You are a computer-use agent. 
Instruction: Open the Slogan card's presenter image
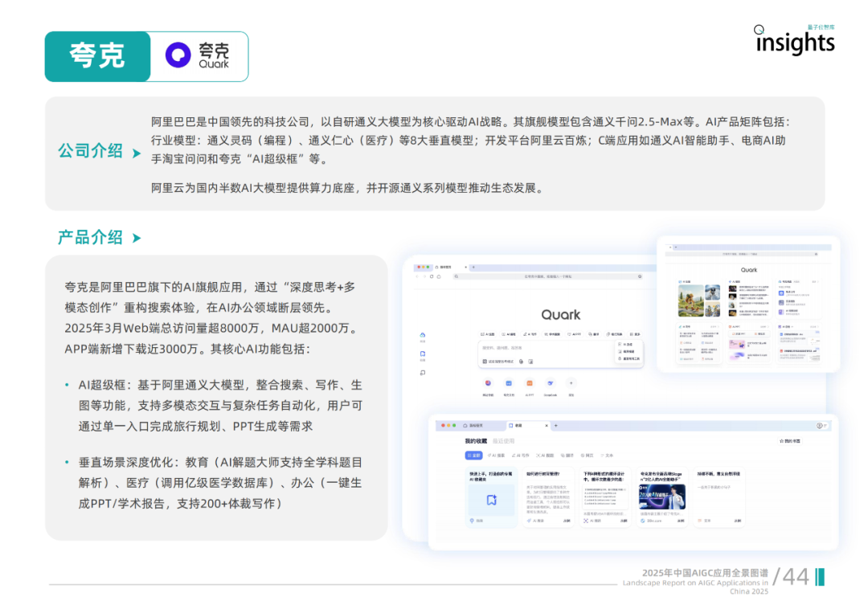click(x=662, y=497)
